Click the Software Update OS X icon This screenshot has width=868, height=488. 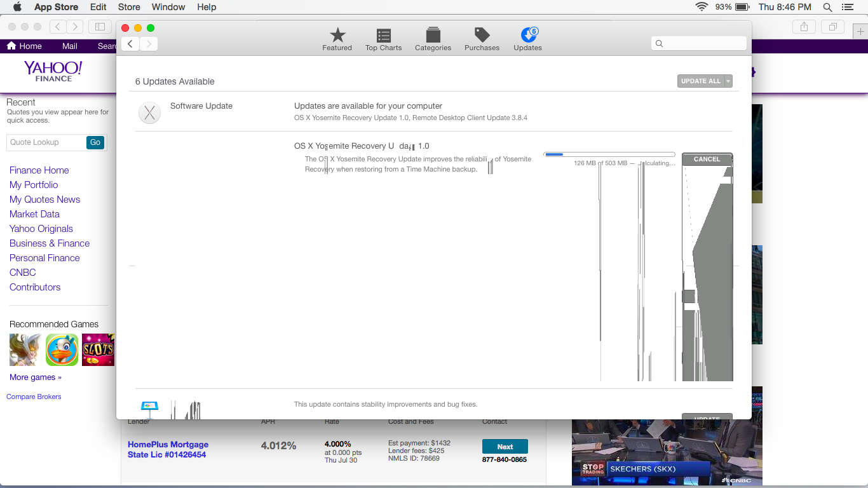(150, 113)
